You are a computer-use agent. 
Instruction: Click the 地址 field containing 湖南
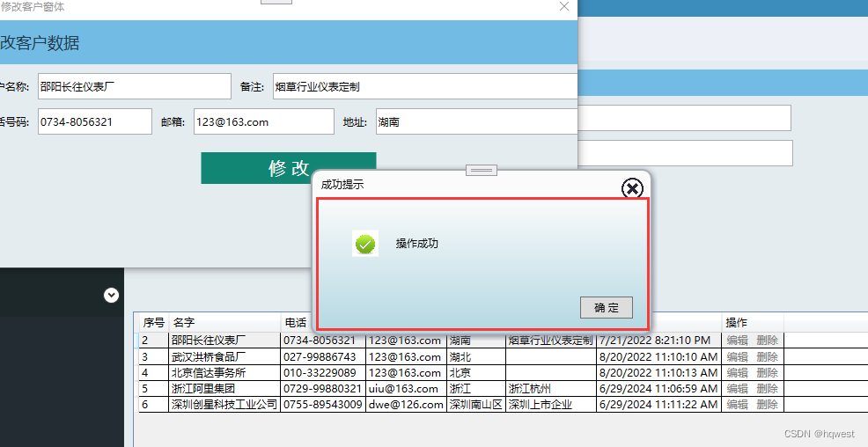(x=476, y=121)
